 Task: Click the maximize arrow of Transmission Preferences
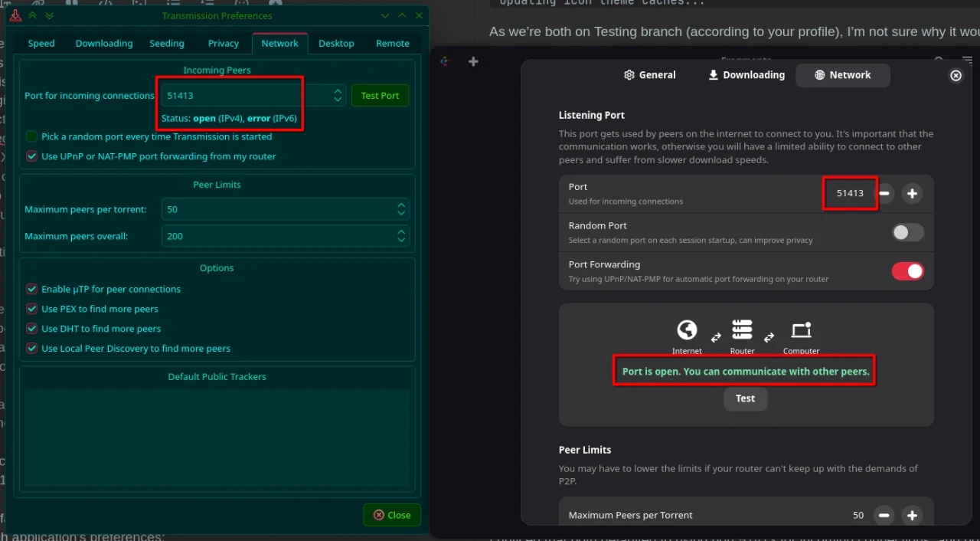click(402, 15)
